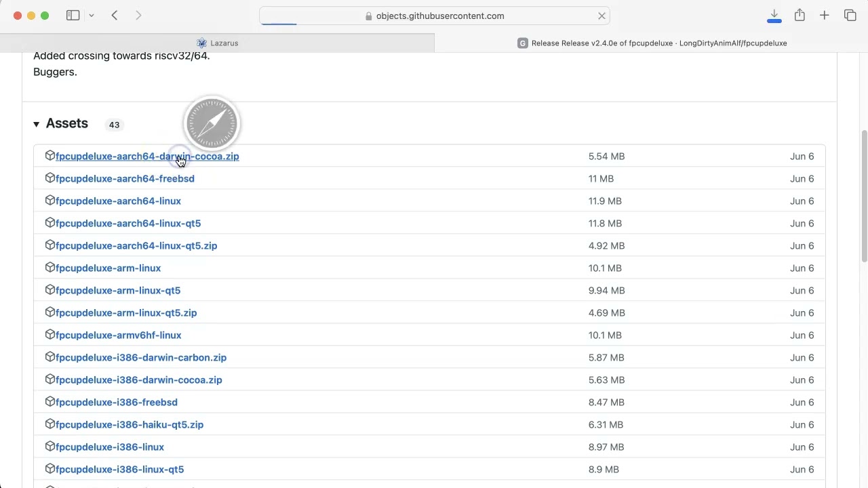Viewport: 868px width, 488px height.
Task: Download fpcupdeluxe-i386-linux-qt5 binary
Action: pos(119,470)
